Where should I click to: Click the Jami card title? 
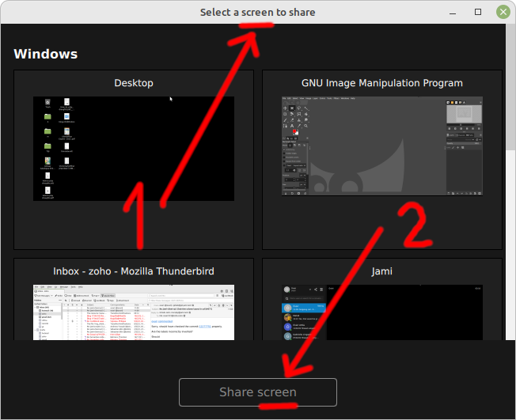click(382, 271)
